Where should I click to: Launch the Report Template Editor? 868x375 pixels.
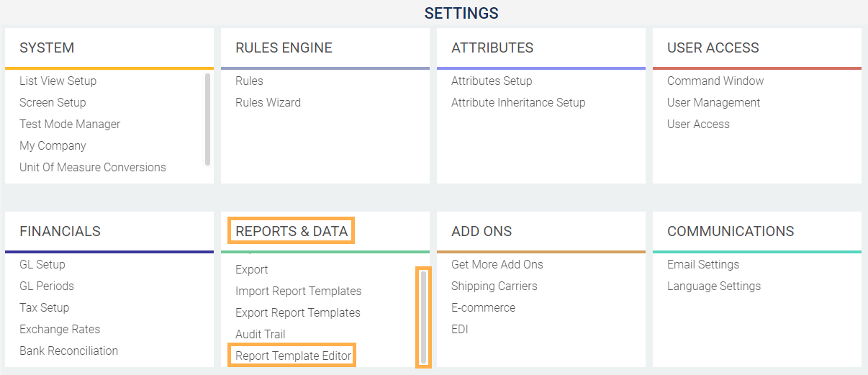tap(293, 356)
